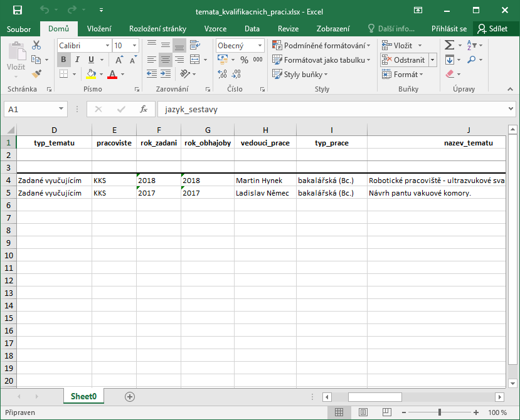Open the Soubor menu
Image resolution: width=520 pixels, height=420 pixels.
[19, 29]
